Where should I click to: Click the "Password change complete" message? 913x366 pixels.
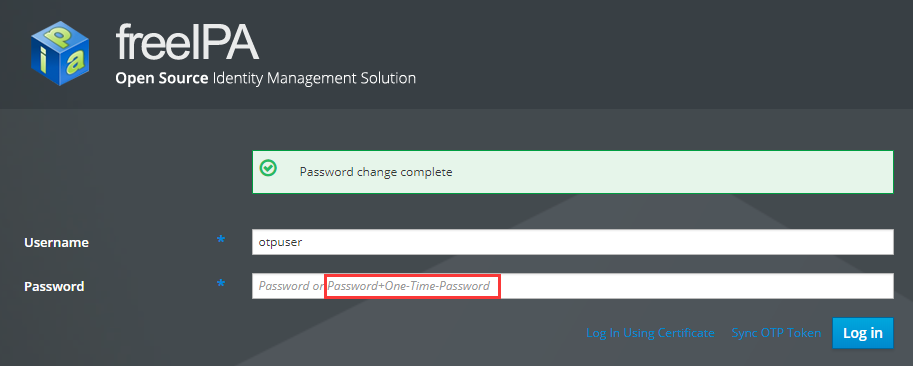[x=376, y=172]
